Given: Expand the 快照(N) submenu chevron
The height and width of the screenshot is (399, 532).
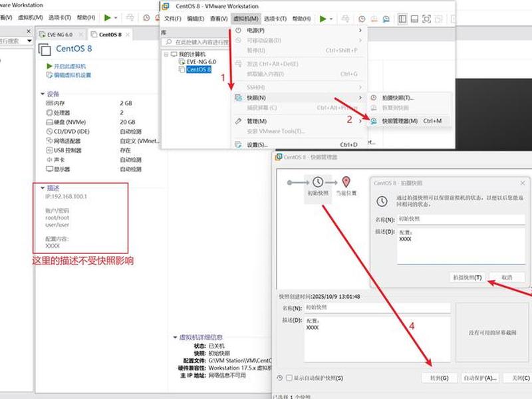Looking at the screenshot, I should pos(360,98).
